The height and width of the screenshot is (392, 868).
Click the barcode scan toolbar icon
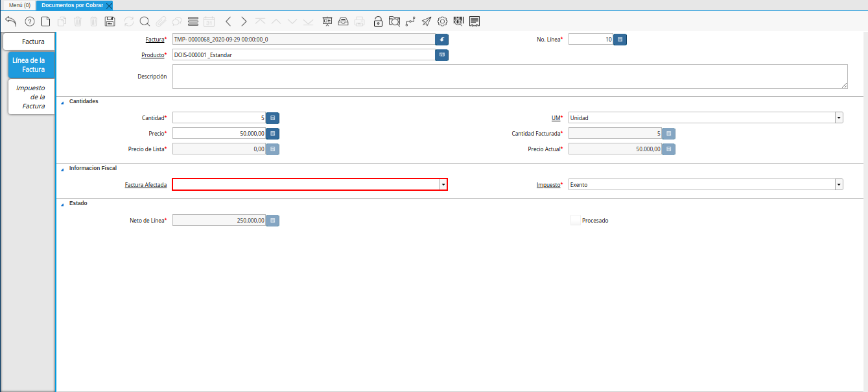[459, 21]
